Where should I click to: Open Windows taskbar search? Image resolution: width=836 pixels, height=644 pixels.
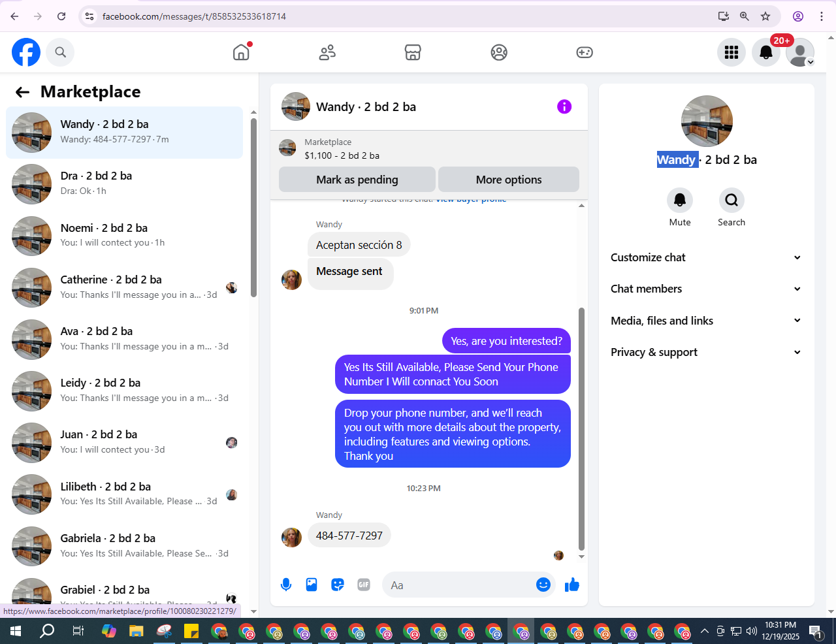tap(47, 631)
